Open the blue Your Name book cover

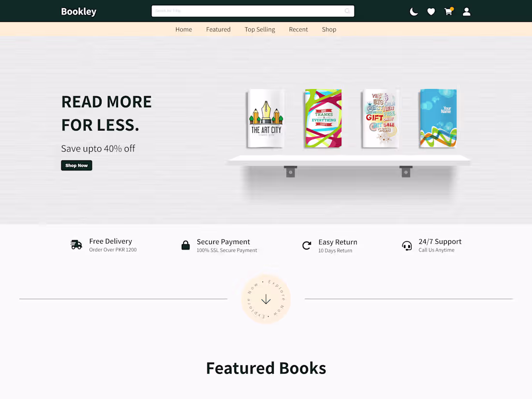[x=438, y=118]
